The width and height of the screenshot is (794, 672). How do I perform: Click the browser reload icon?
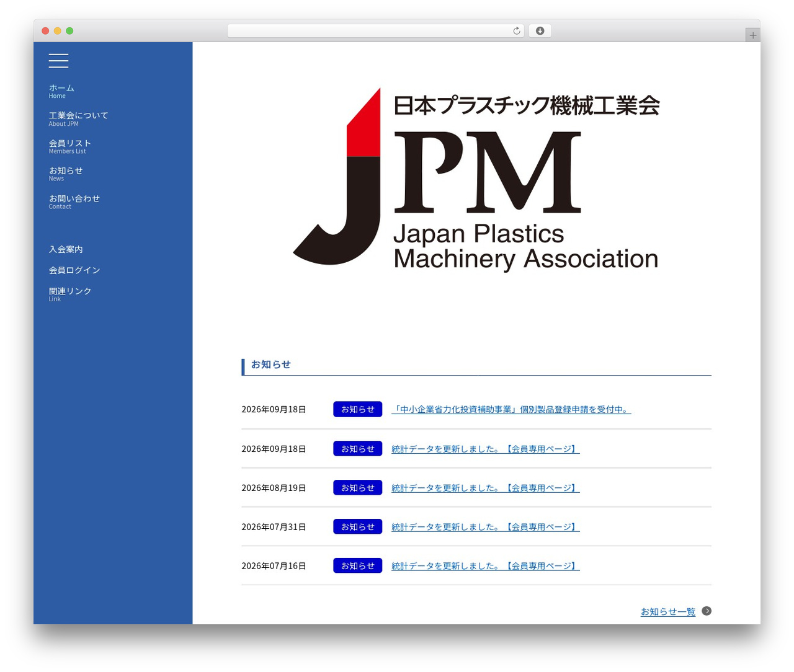click(x=516, y=31)
